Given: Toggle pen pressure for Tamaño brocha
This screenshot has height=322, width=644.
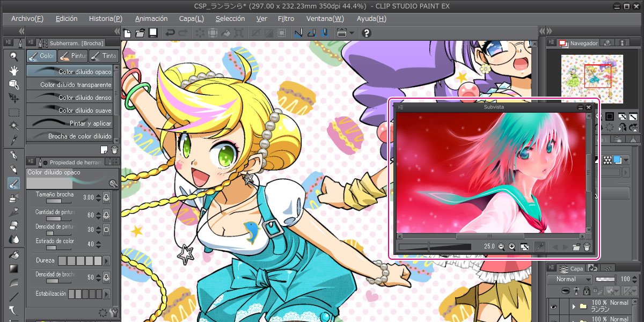Looking at the screenshot, I should coord(106,197).
